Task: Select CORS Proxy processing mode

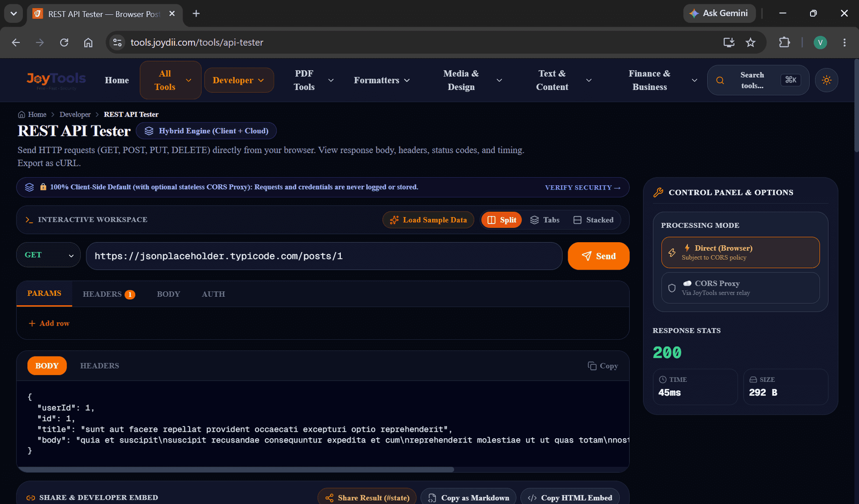Action: tap(740, 288)
